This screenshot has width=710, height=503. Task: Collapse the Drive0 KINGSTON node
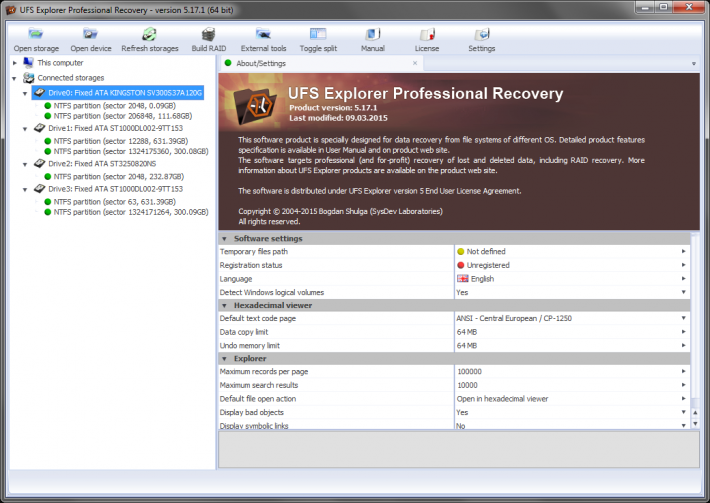pyautogui.click(x=25, y=93)
